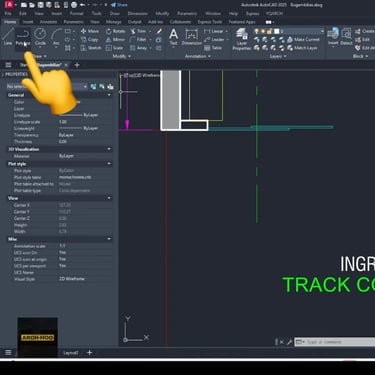
Task: Click the Insert block icon
Action: click(333, 37)
